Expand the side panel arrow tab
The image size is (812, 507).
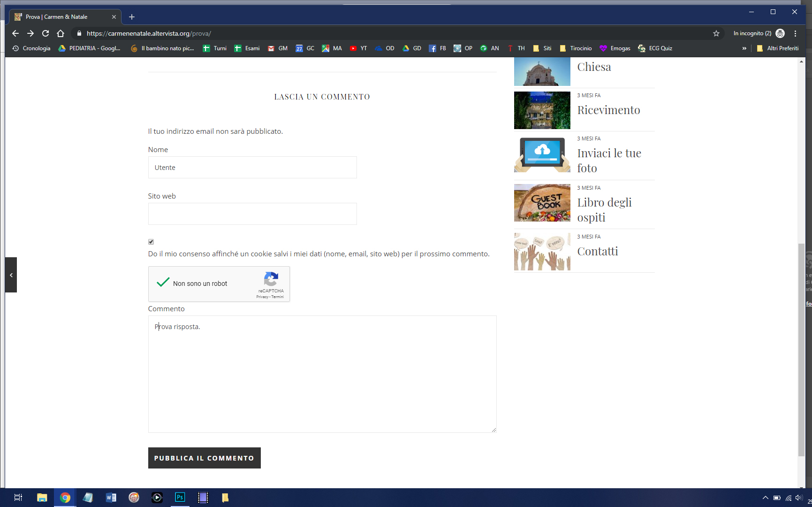pos(11,275)
